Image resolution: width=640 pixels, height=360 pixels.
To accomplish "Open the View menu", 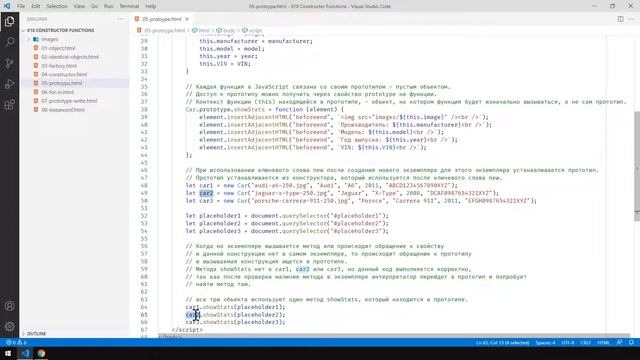I will (x=79, y=6).
